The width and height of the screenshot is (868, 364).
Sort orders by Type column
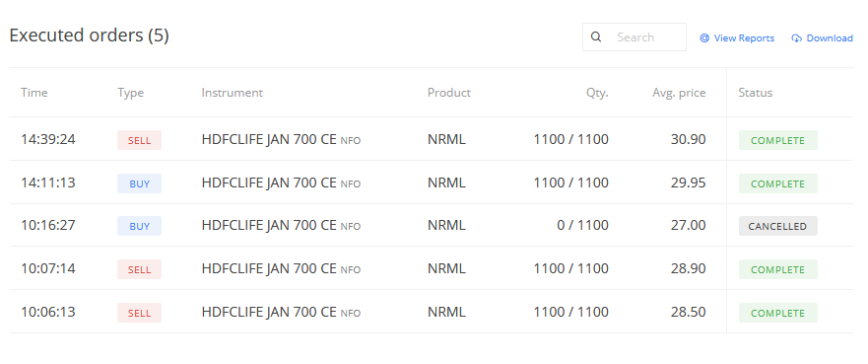(131, 93)
